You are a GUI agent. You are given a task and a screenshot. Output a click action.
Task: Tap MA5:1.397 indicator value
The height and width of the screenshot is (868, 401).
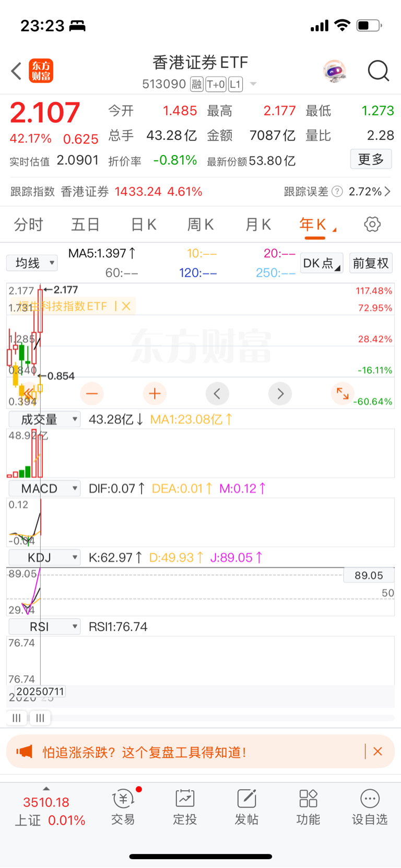(102, 253)
